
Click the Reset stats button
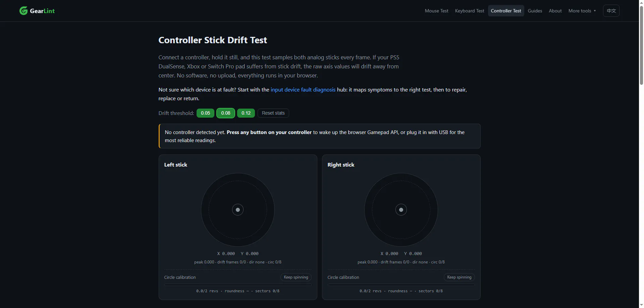click(273, 113)
